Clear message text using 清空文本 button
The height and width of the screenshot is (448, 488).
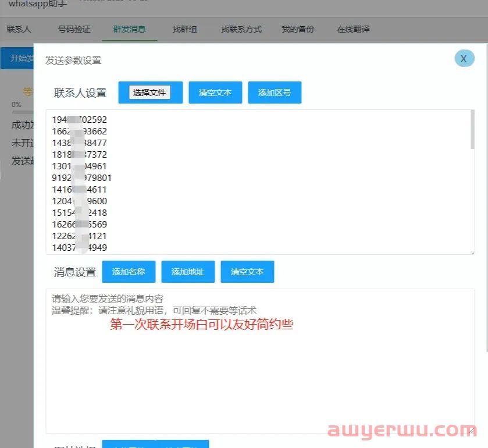[247, 271]
